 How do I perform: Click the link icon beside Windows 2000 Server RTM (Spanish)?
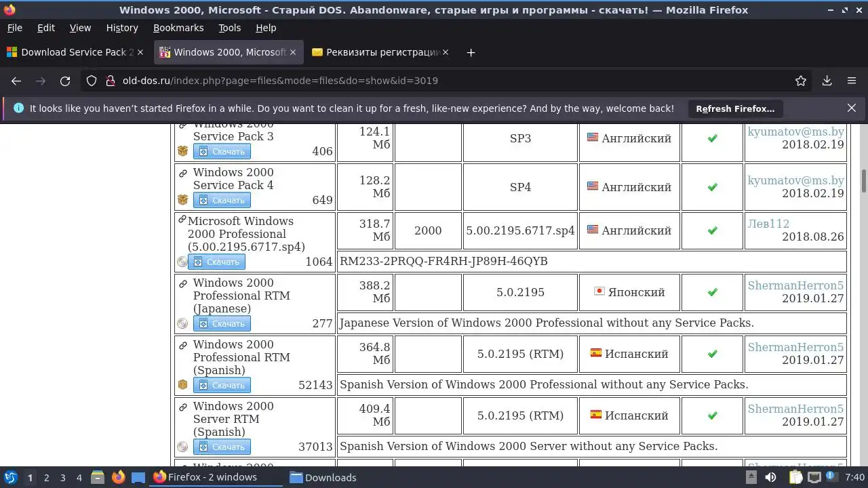[182, 407]
